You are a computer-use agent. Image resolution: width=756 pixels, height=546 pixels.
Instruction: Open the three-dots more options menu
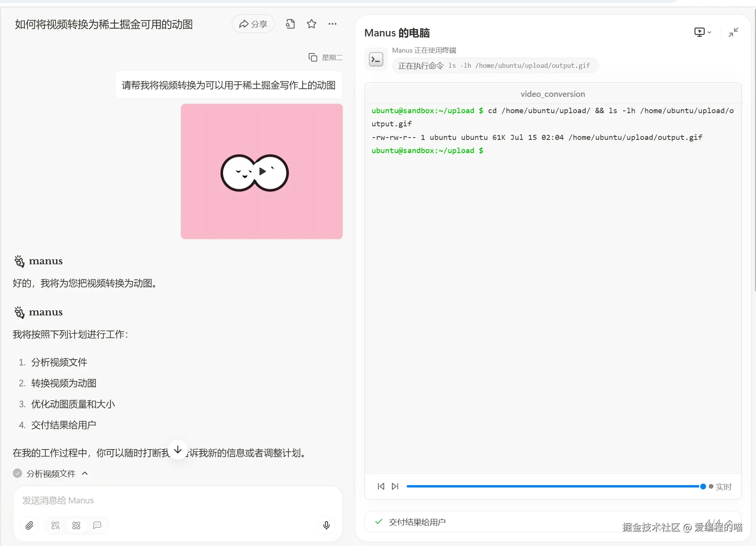click(x=332, y=24)
